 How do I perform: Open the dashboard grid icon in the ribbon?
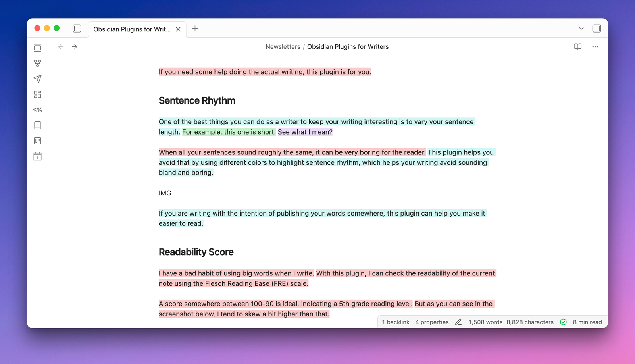pyautogui.click(x=37, y=94)
